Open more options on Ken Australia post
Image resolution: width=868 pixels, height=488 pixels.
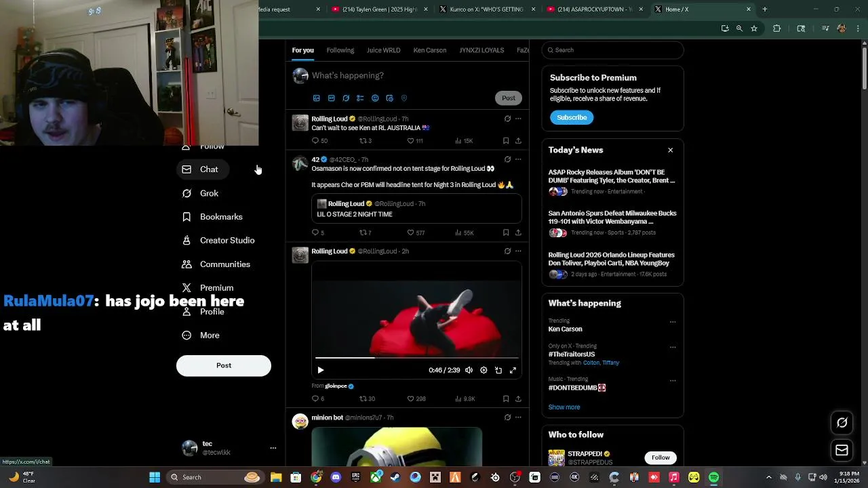pyautogui.click(x=518, y=119)
